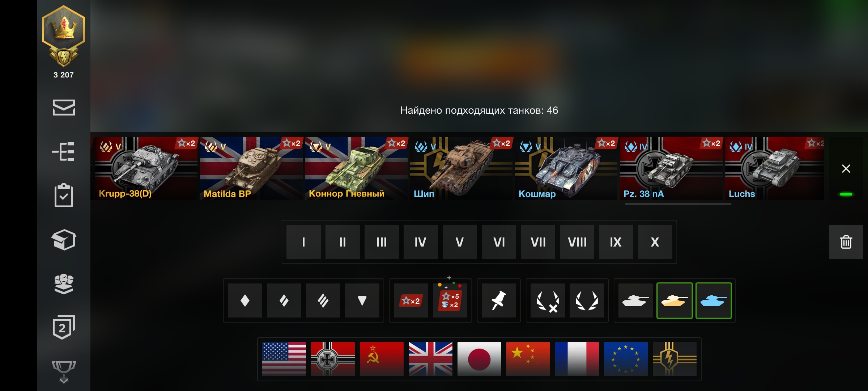Select the Matilda BP tank
Screen dimensions: 868x391
pos(251,168)
